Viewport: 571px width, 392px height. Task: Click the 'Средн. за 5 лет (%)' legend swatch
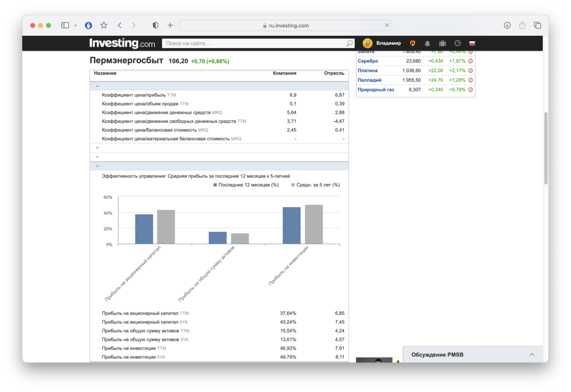tap(293, 185)
